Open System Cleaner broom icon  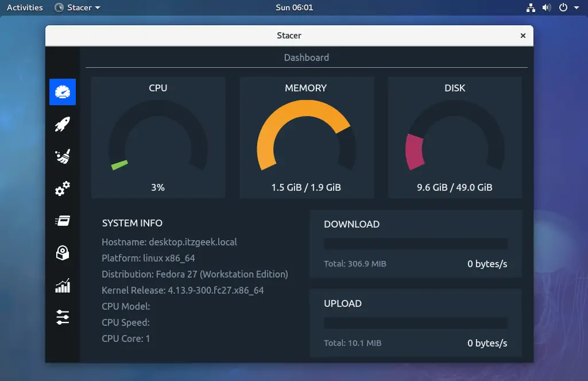(x=62, y=156)
